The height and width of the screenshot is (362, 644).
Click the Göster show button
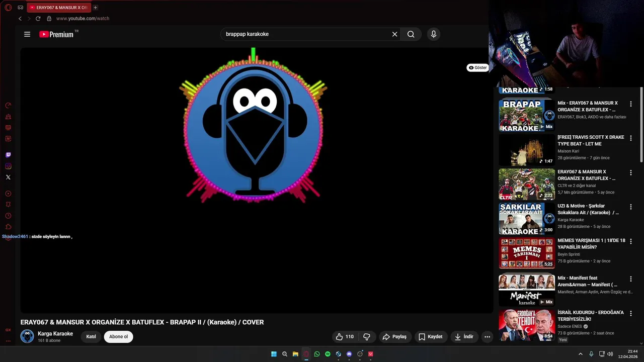tap(477, 67)
